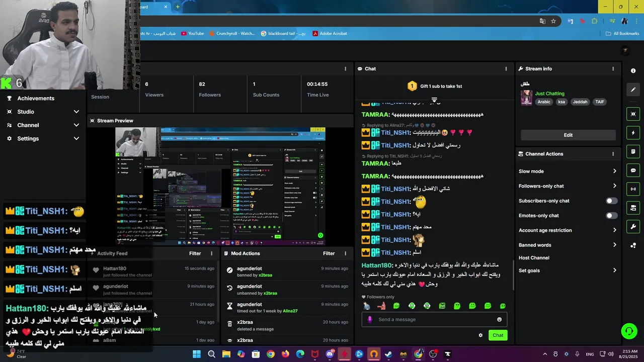Click the green headset support button
Screen dimensions: 644x362
(x=629, y=331)
